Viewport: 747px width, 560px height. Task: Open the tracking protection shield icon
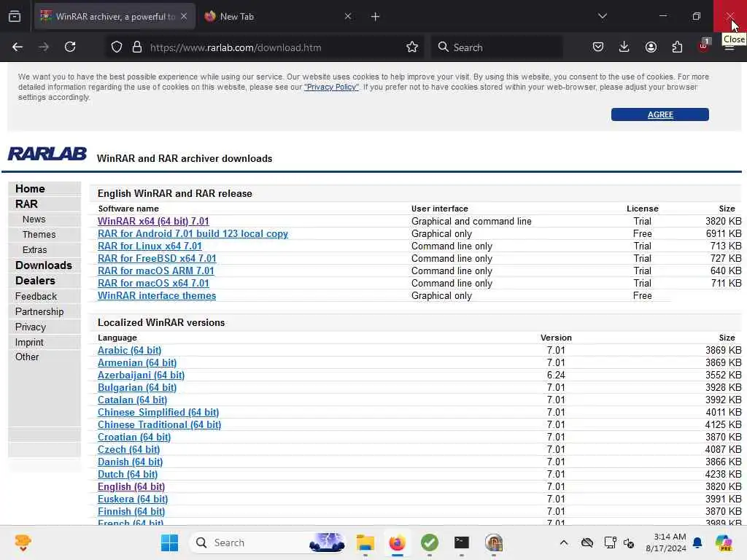pos(117,47)
